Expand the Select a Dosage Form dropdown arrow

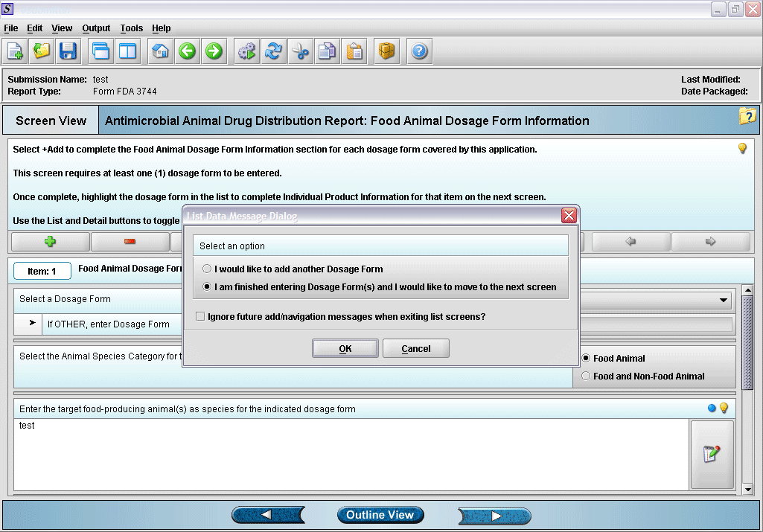click(723, 301)
